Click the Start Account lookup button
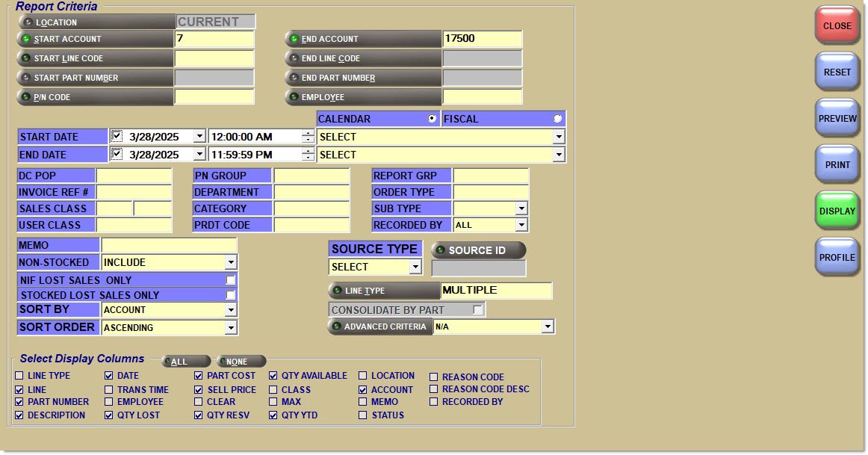 (x=95, y=39)
